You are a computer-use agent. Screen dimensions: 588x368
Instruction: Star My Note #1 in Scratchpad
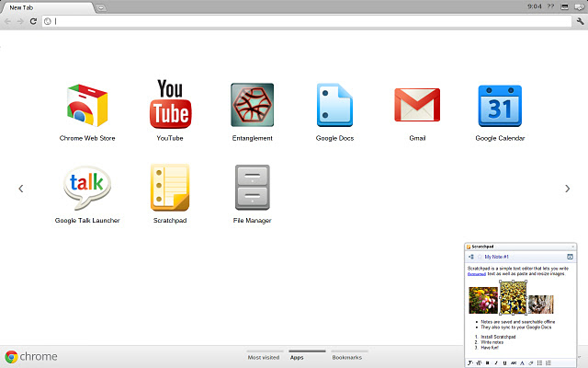click(x=480, y=257)
